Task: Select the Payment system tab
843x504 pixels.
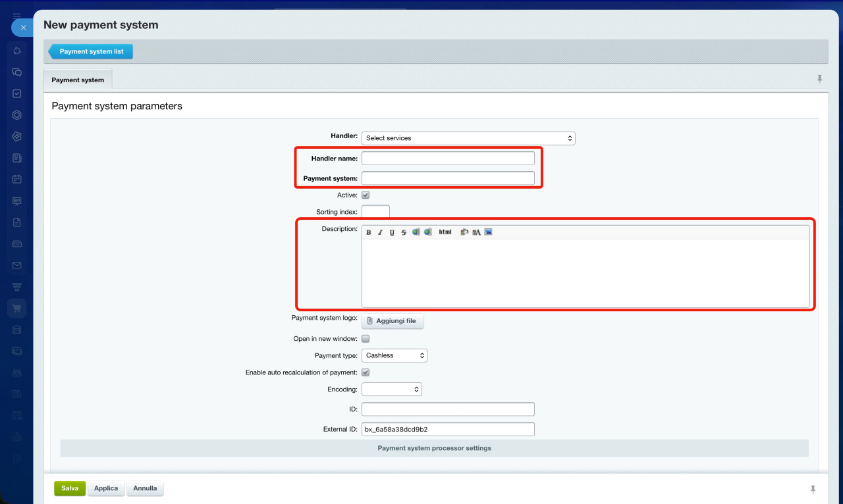Action: 78,80
